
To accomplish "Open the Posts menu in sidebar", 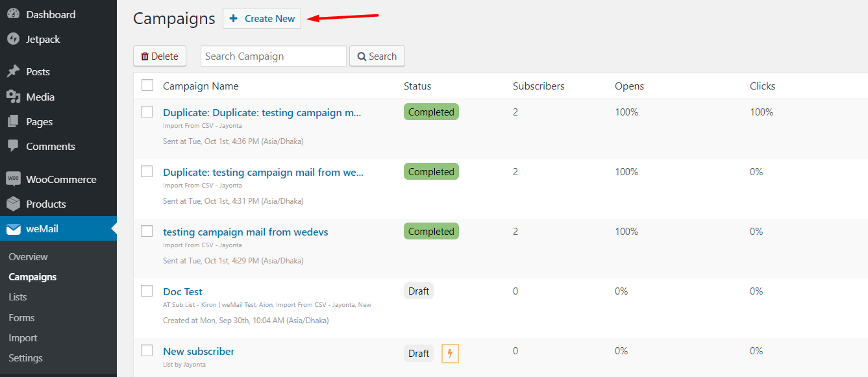I will (x=38, y=71).
